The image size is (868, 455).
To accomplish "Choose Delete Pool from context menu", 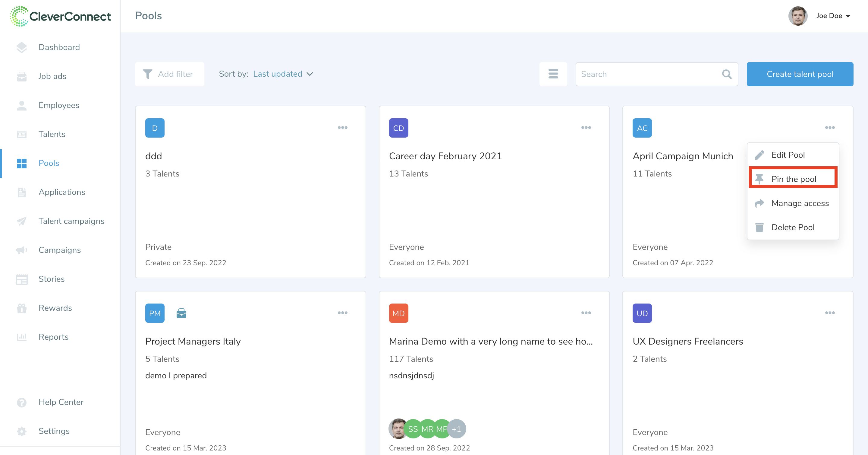I will point(793,227).
